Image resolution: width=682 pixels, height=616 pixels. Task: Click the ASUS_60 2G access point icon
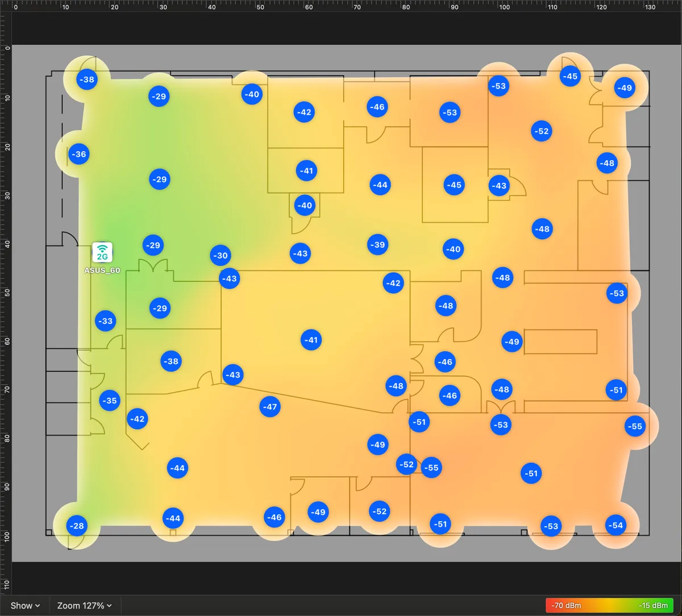(x=102, y=252)
